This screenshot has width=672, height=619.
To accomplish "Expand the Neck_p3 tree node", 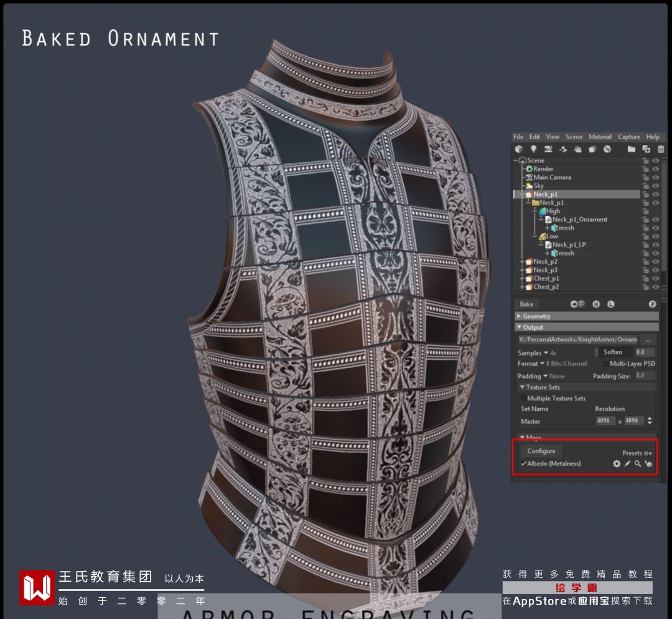I will (x=522, y=270).
